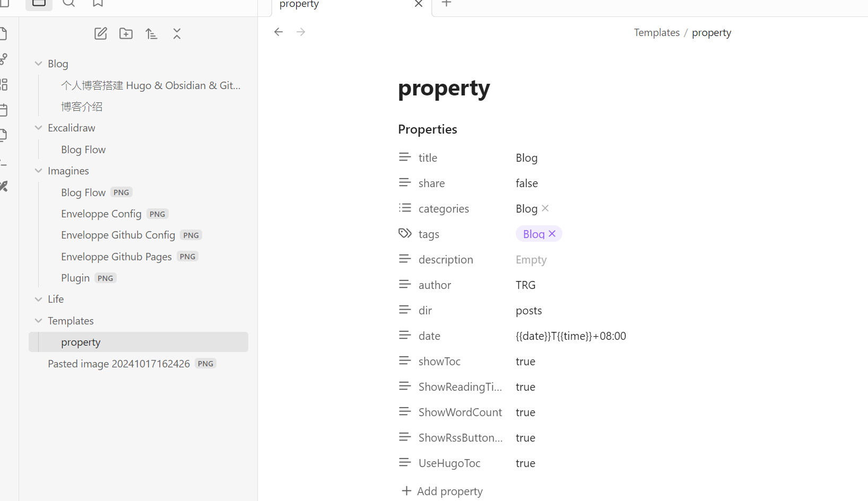
Task: Open a new tab with the plus button
Action: [x=446, y=4]
